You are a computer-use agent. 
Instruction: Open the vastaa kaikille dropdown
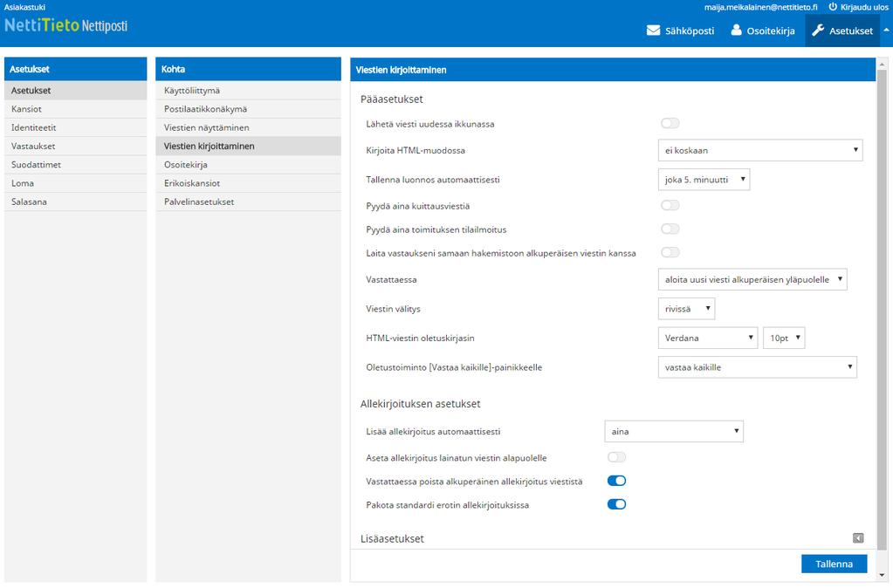click(758, 367)
